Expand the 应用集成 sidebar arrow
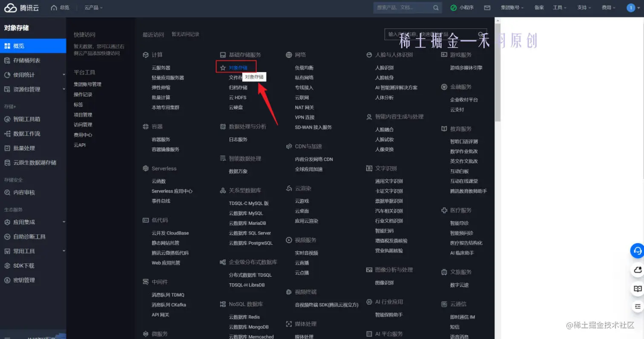The height and width of the screenshot is (339, 644). pyautogui.click(x=64, y=222)
